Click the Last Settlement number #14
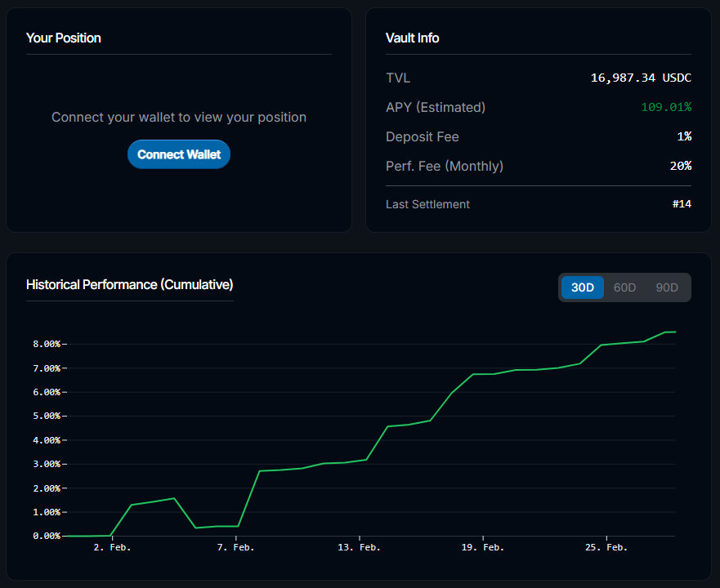 pos(682,204)
